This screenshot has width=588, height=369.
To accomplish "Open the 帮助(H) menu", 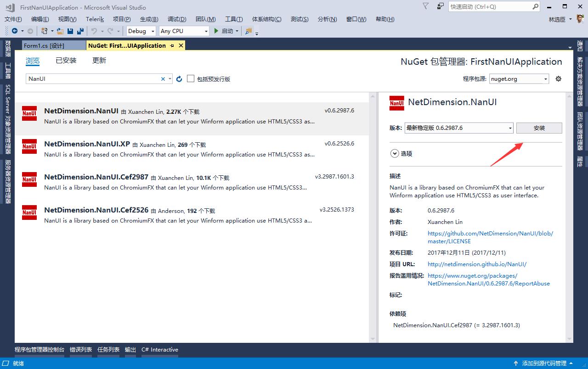I will tap(385, 19).
